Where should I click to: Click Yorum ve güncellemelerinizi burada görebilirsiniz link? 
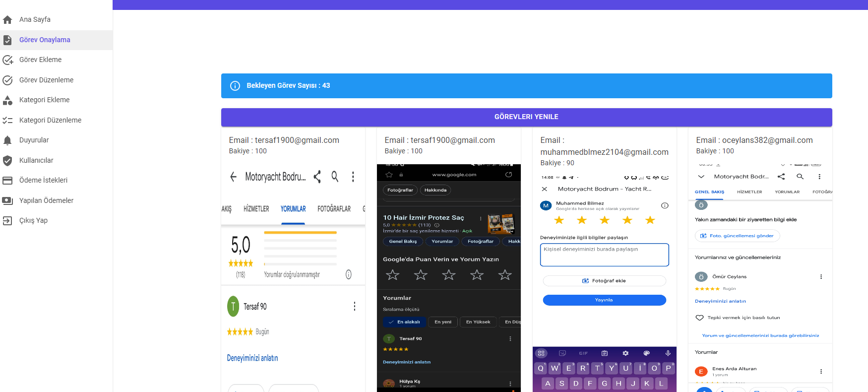click(760, 336)
